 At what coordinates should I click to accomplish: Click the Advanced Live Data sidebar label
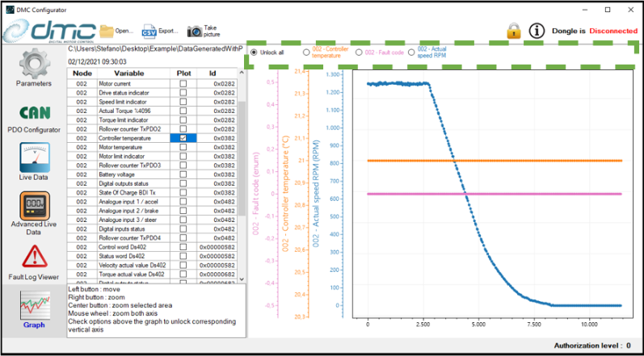pos(34,228)
